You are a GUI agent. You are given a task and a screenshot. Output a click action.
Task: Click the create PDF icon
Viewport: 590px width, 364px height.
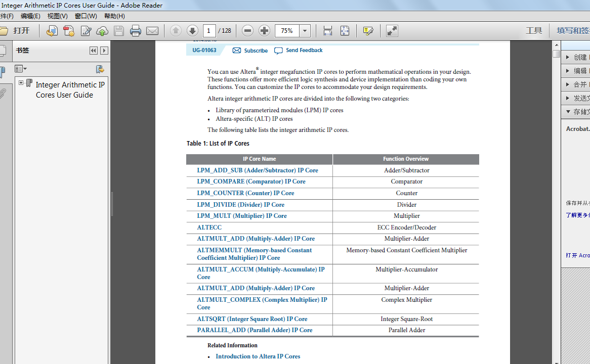coord(69,31)
